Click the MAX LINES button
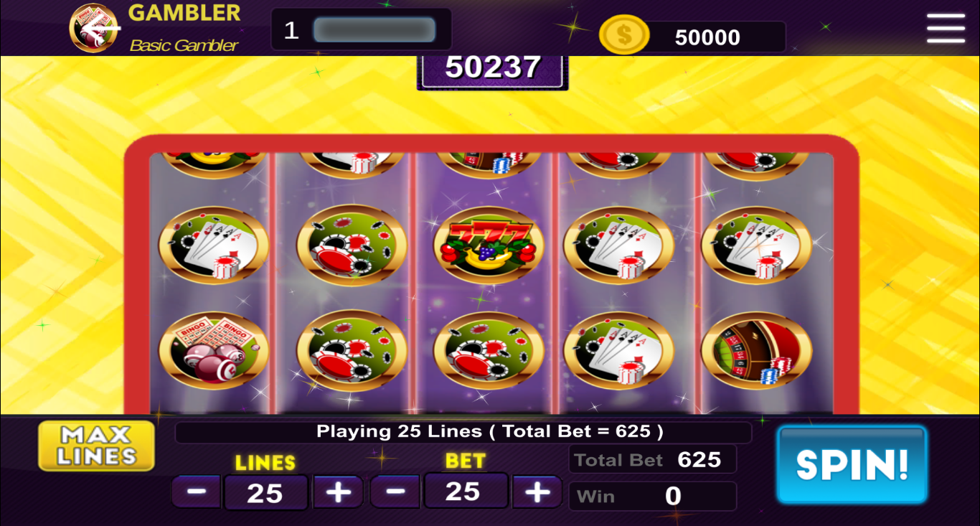 click(97, 446)
